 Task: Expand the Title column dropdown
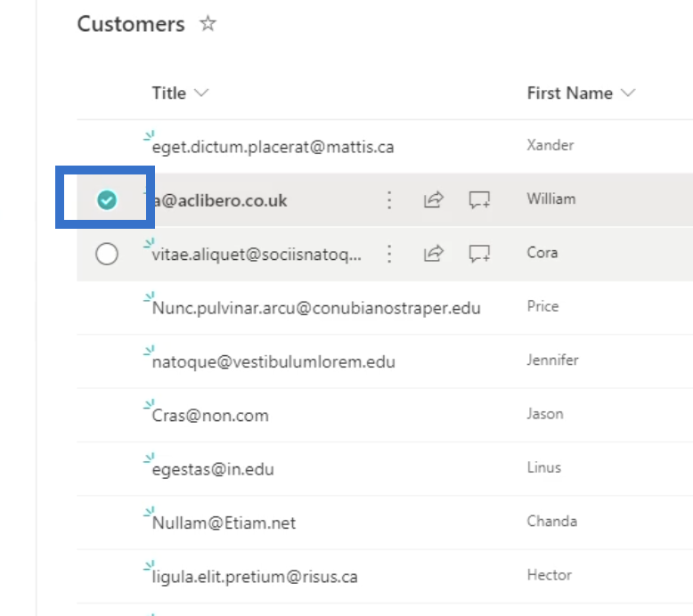200,93
